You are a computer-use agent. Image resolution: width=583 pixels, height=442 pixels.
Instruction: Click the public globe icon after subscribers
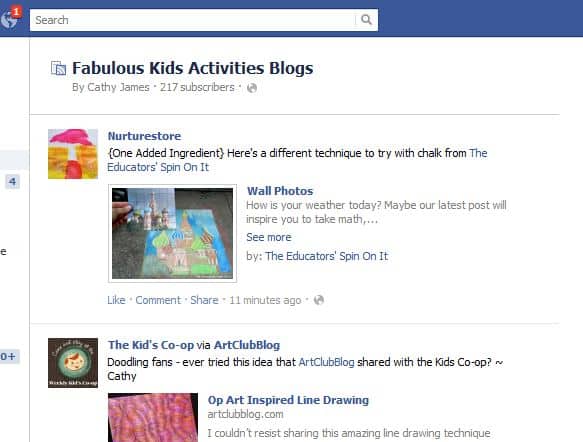coord(252,88)
